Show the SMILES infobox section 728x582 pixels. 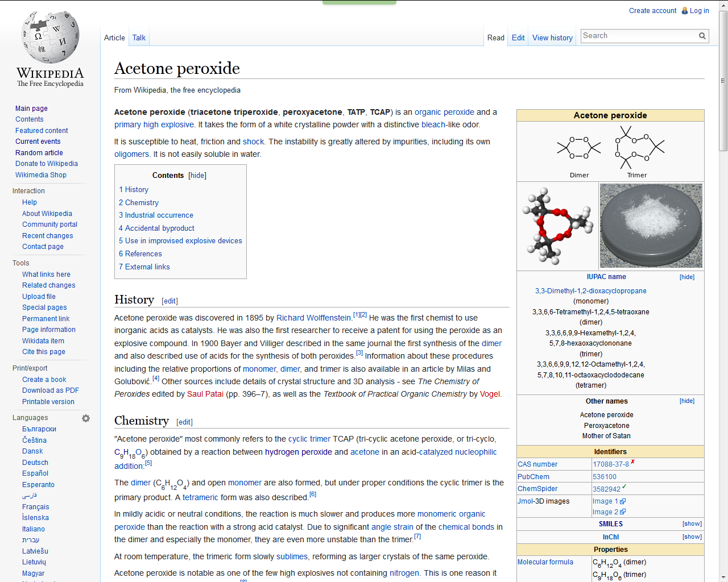692,524
